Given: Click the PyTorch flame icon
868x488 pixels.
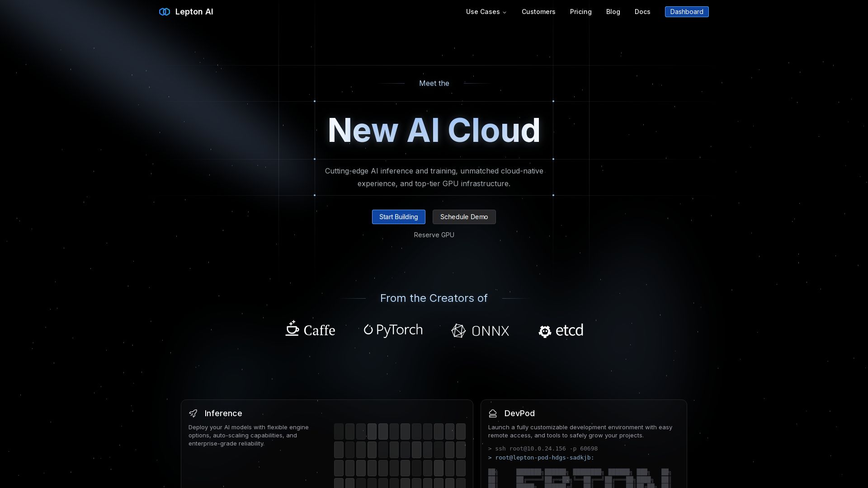Looking at the screenshot, I should tap(368, 329).
